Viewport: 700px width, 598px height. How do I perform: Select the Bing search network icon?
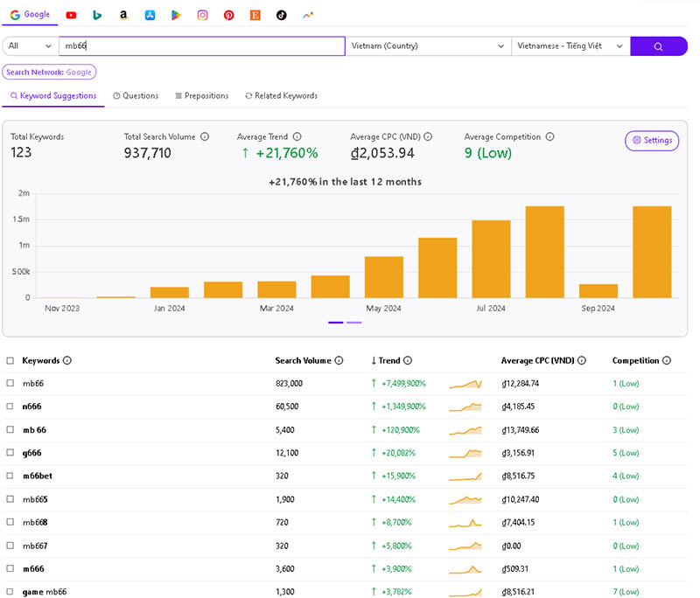pos(97,15)
